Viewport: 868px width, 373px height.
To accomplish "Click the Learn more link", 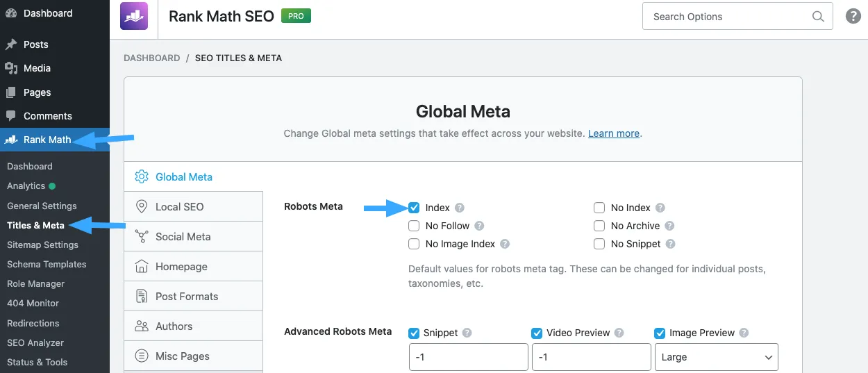I will pyautogui.click(x=613, y=133).
